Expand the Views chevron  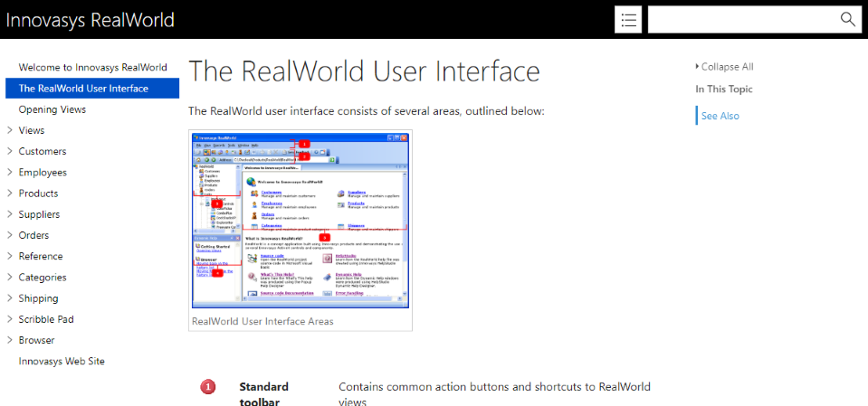click(10, 130)
